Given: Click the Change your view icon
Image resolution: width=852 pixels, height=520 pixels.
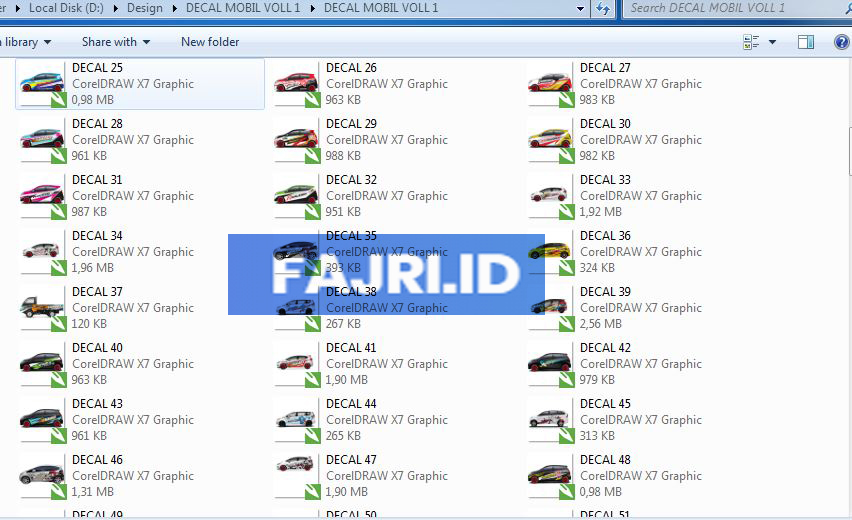Looking at the screenshot, I should [x=751, y=42].
